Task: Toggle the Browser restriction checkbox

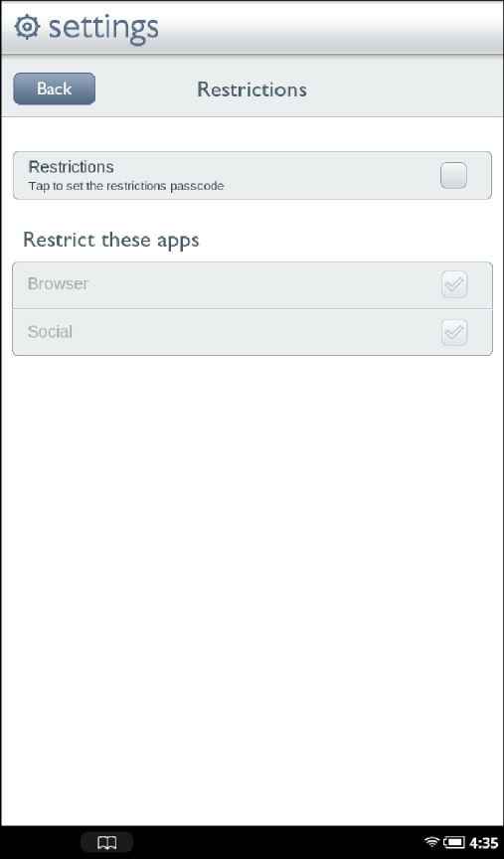Action: tap(454, 284)
